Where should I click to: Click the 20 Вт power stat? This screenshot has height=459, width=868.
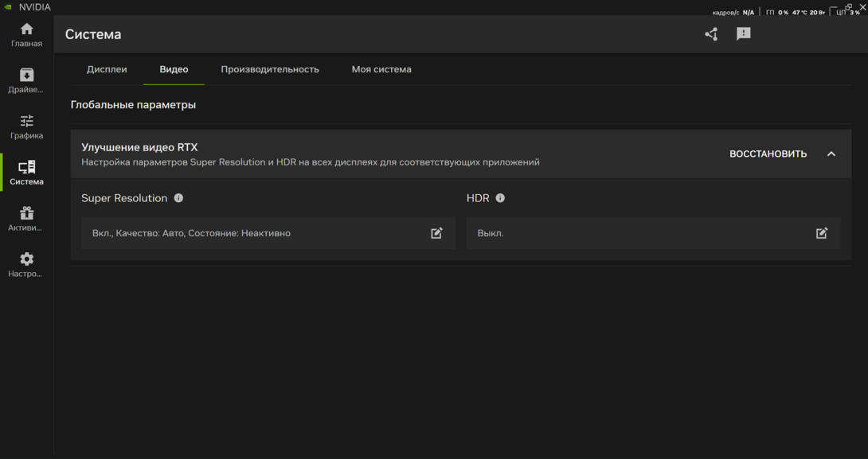pyautogui.click(x=817, y=12)
